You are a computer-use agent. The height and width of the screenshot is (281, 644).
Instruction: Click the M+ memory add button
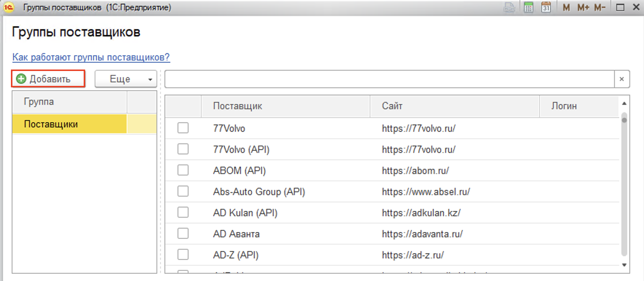point(583,7)
